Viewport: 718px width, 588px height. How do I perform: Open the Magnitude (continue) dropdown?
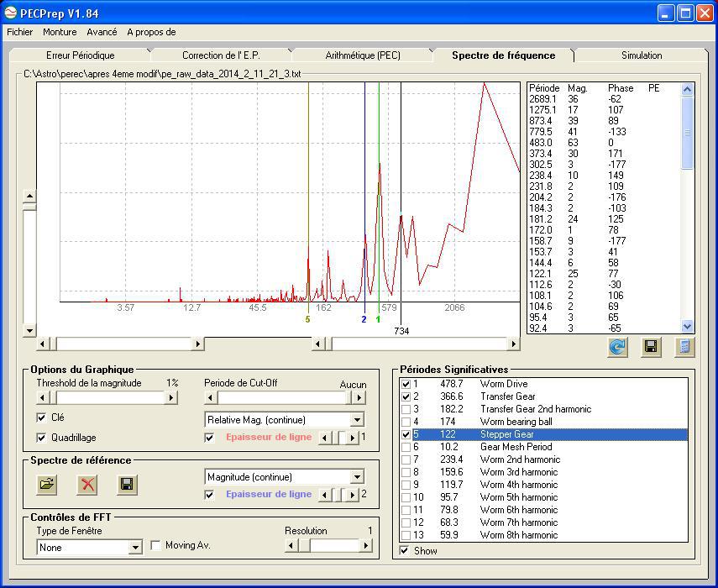(x=357, y=477)
